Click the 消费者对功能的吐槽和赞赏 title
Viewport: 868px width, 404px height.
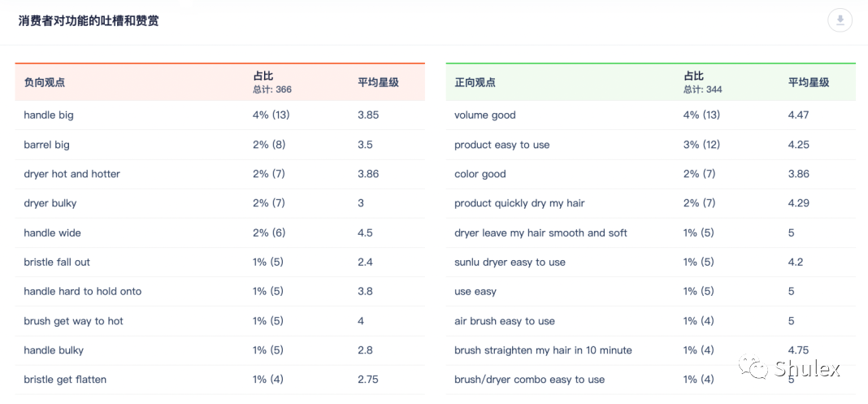point(89,22)
